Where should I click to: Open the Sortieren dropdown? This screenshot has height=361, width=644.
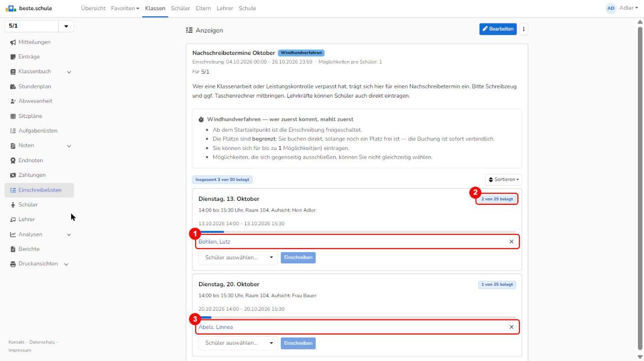504,179
